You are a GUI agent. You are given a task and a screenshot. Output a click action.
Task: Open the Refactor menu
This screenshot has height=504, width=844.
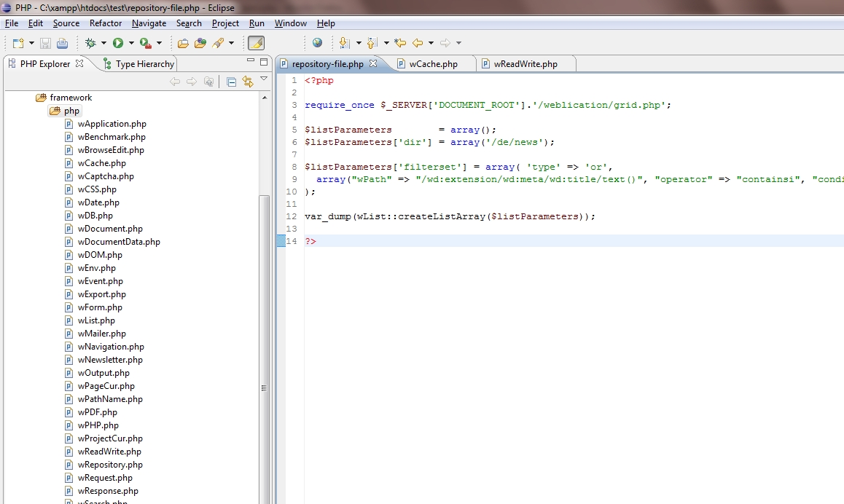[x=106, y=23]
